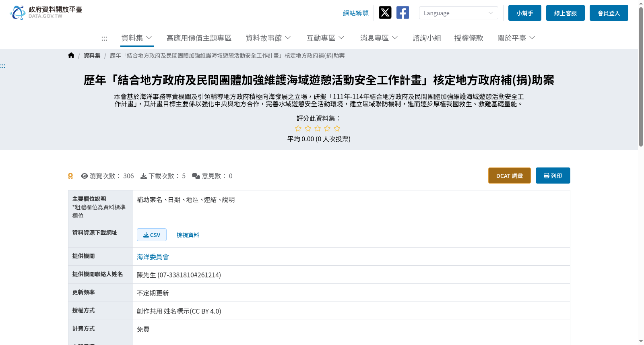
Task: Click the 線上客服 button
Action: tap(566, 13)
